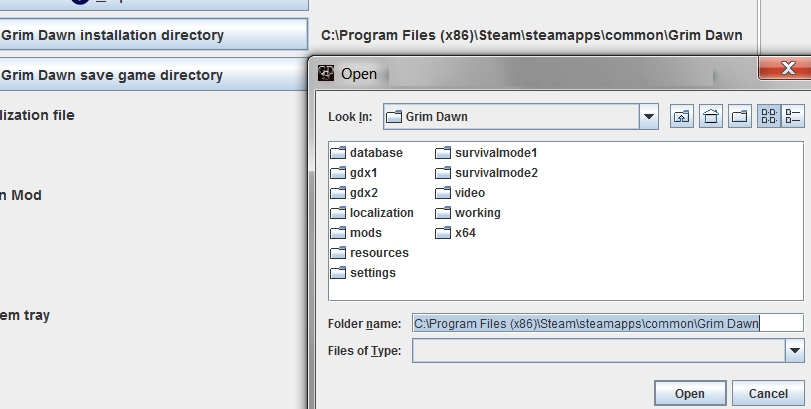Click the Open button in the dialog

[690, 394]
